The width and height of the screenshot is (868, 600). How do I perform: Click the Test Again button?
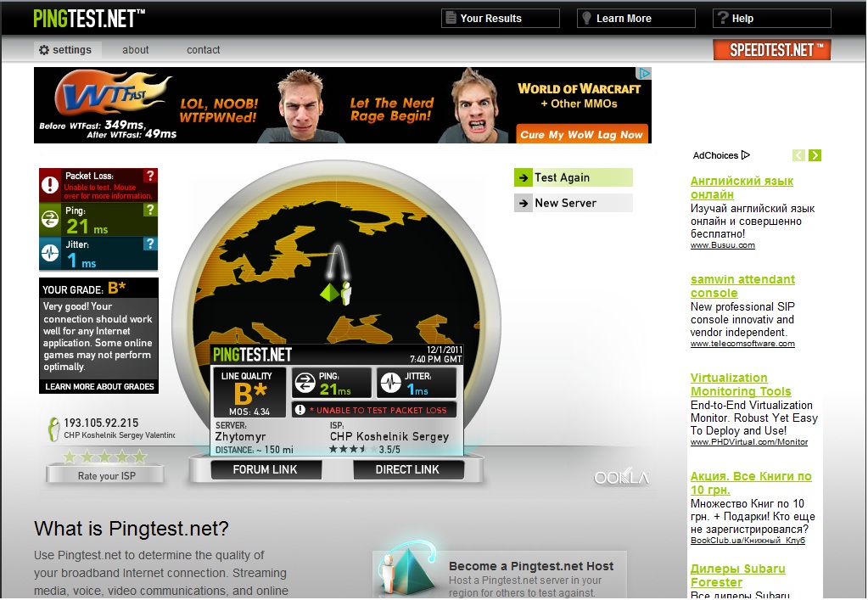tap(573, 177)
